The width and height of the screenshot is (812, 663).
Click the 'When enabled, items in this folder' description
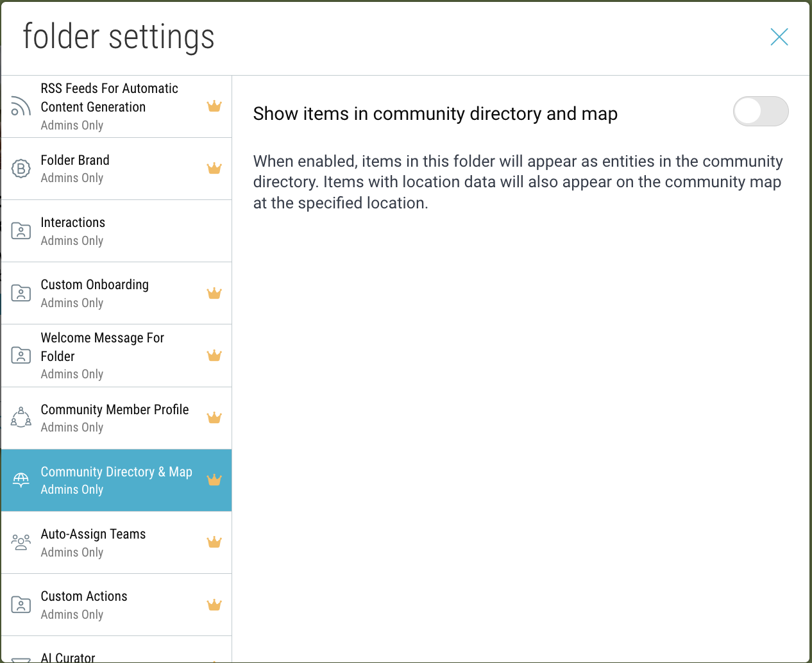[x=518, y=182]
